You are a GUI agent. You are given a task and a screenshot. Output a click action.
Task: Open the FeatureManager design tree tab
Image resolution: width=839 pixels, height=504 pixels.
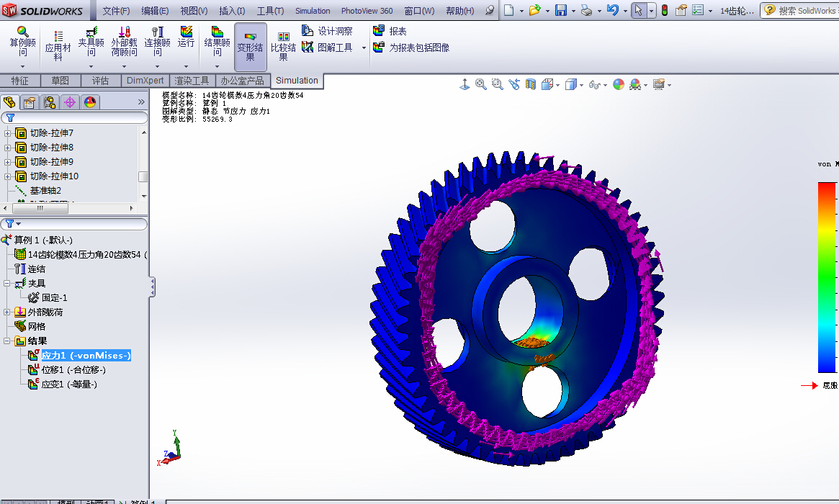pyautogui.click(x=9, y=102)
